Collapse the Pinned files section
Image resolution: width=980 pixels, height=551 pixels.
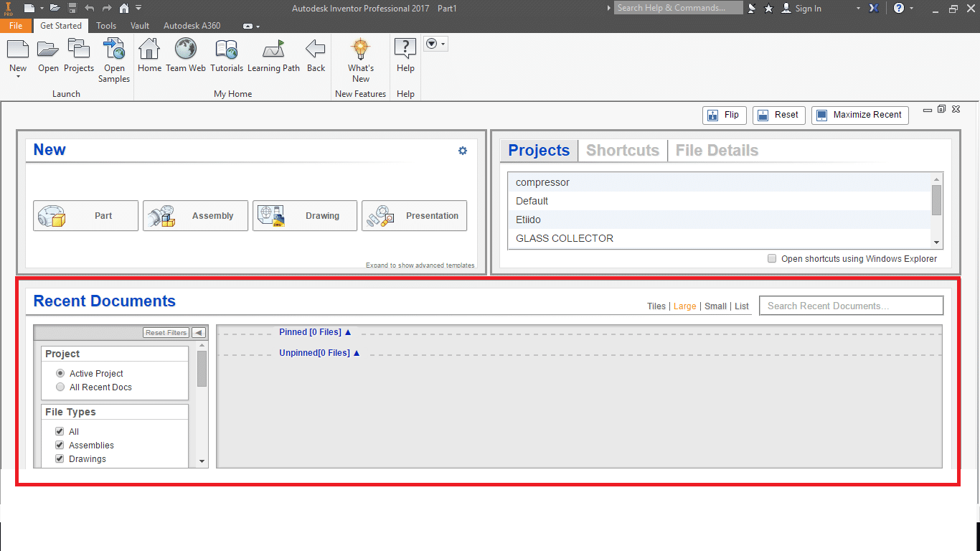pos(347,331)
